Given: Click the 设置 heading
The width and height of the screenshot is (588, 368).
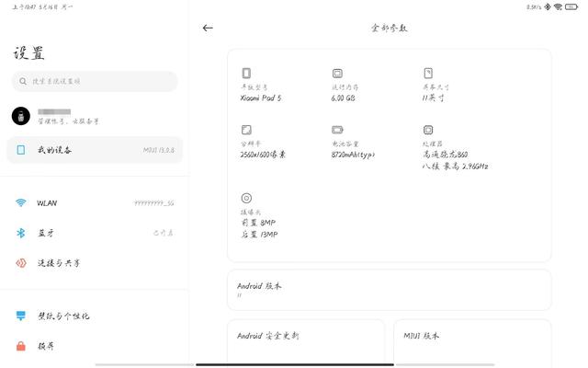Looking at the screenshot, I should [28, 53].
